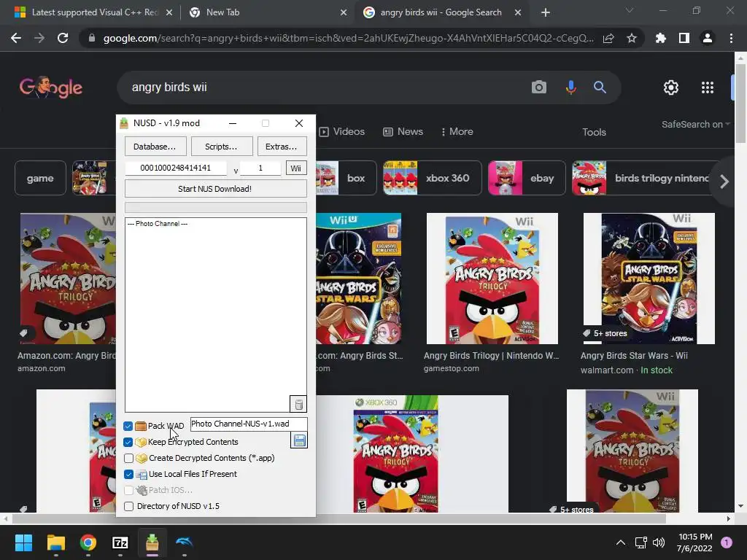
Task: Click the version number input field
Action: 260,168
